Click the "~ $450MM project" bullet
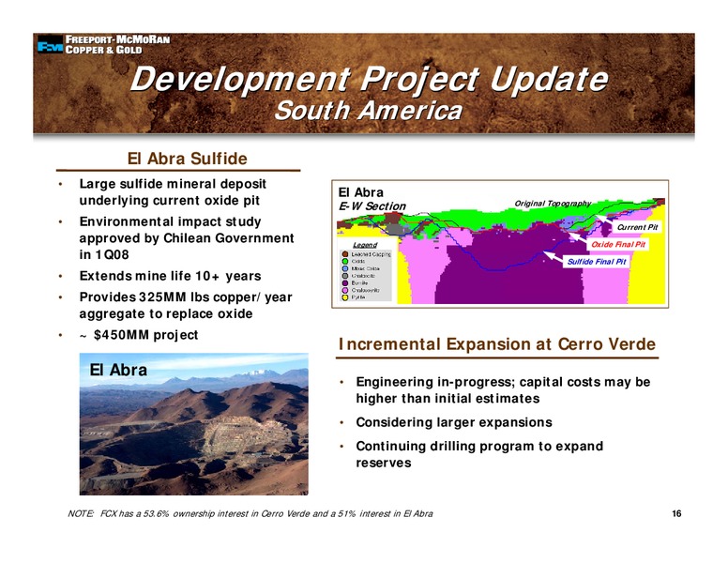 [138, 335]
